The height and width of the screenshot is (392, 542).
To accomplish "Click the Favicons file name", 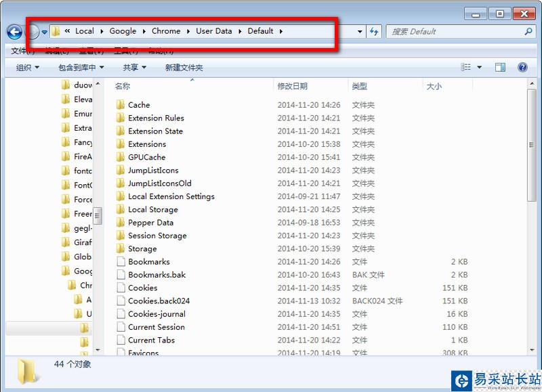I will click(x=144, y=353).
